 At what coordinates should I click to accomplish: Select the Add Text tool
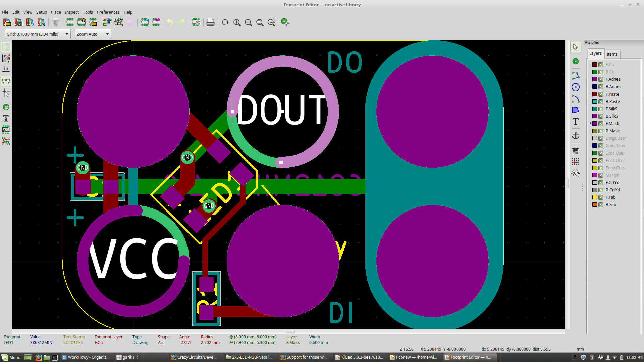point(575,121)
